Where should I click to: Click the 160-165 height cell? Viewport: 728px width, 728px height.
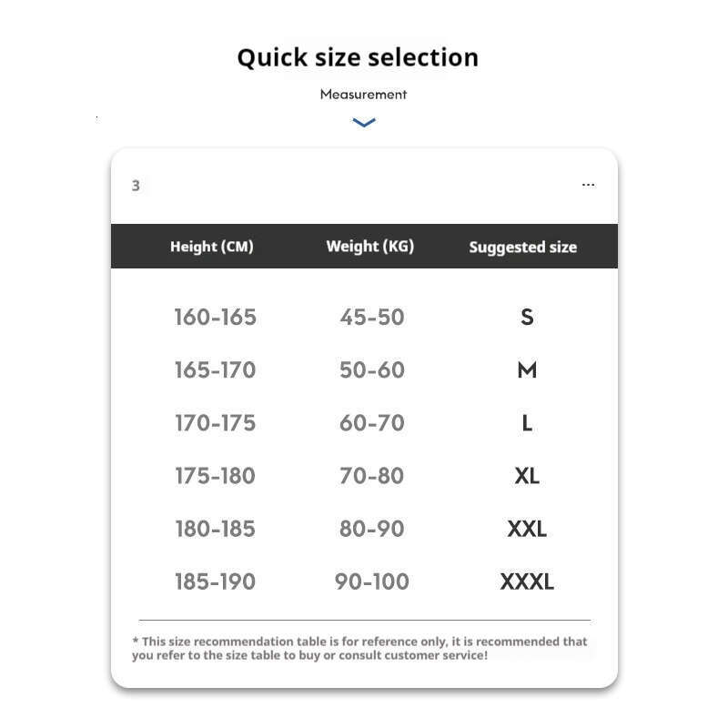pos(216,318)
